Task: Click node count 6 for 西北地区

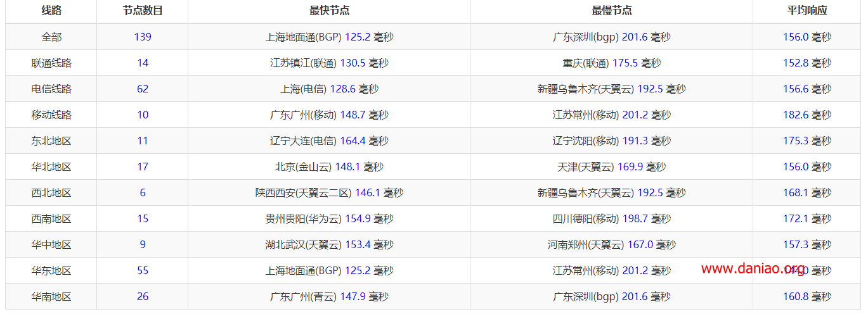Action: 143,192
